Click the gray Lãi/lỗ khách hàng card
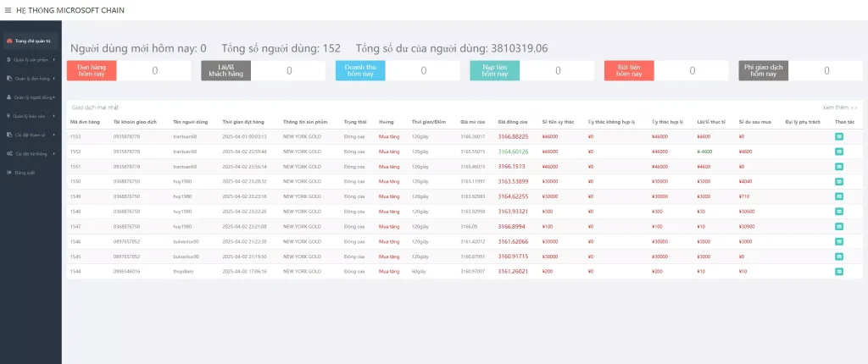 (225, 71)
